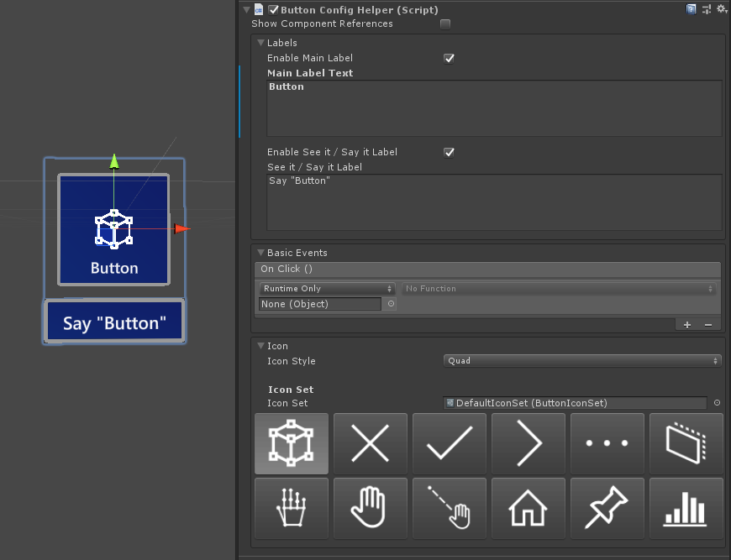Open the Runtime Only dropdown

click(327, 289)
